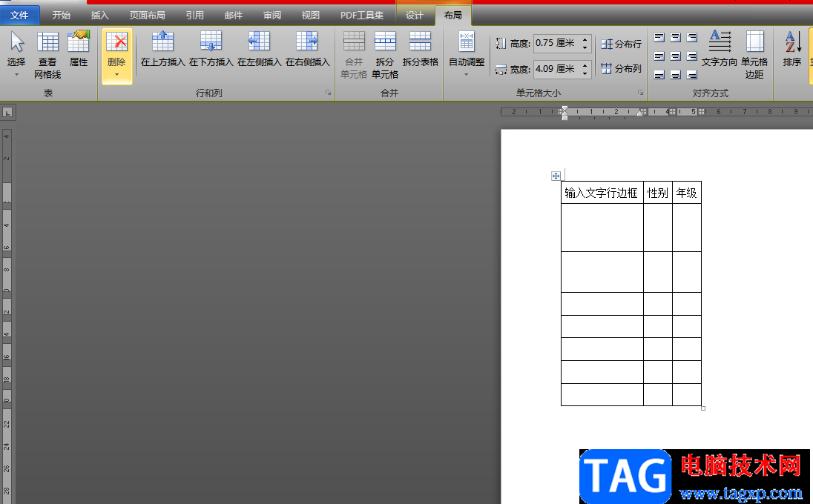
Task: Click 排序 sort button
Action: [x=792, y=49]
